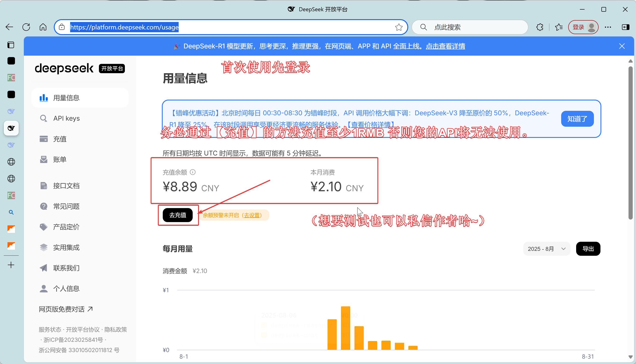Click the info icon beside 充值余额
Image resolution: width=636 pixels, height=364 pixels.
193,172
